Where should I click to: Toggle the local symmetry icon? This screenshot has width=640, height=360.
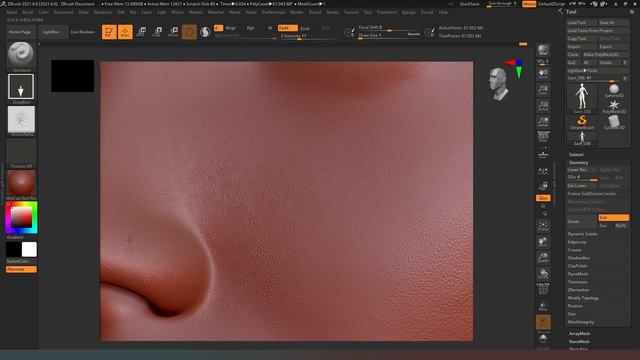(x=543, y=172)
